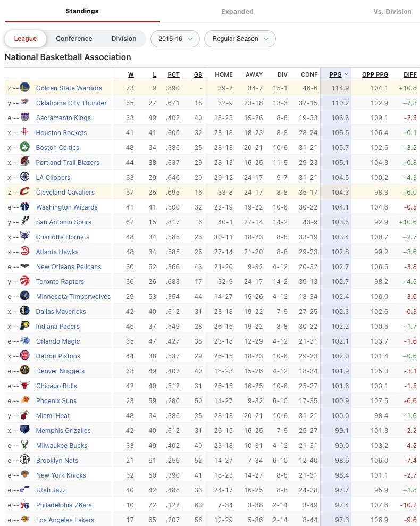The image size is (420, 526).
Task: Click the Utah Jazz logo
Action: 24,489
